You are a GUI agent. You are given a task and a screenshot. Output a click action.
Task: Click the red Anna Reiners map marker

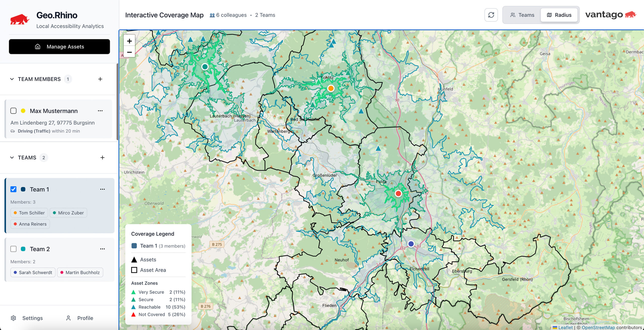398,193
